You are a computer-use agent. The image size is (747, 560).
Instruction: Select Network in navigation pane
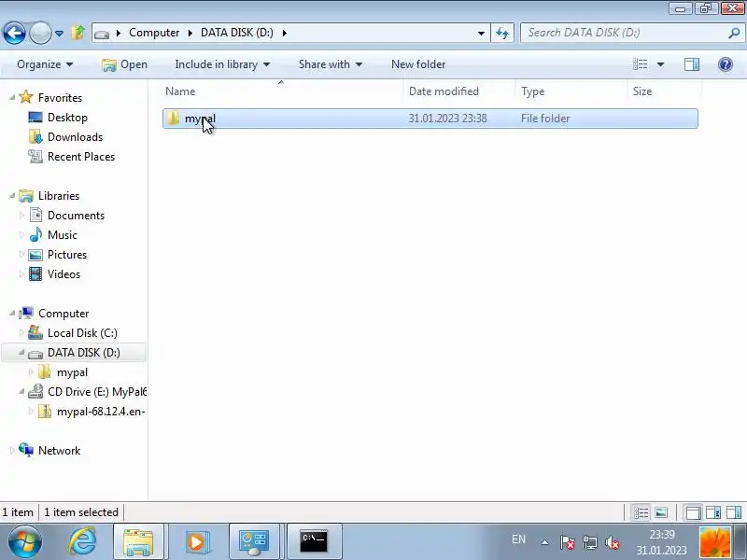59,451
